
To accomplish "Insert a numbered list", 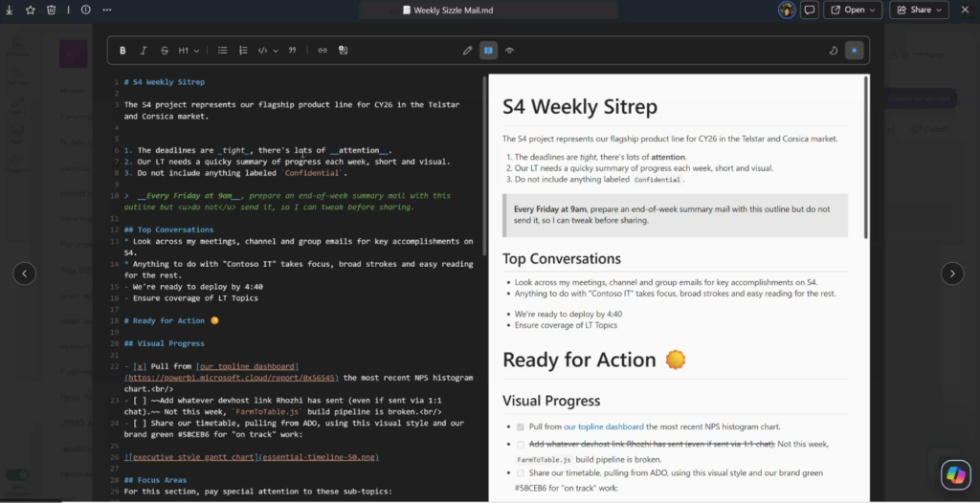I will click(x=243, y=50).
